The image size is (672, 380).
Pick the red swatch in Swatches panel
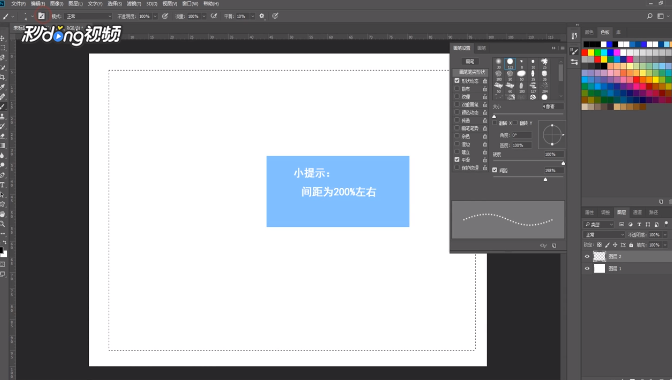pos(585,53)
